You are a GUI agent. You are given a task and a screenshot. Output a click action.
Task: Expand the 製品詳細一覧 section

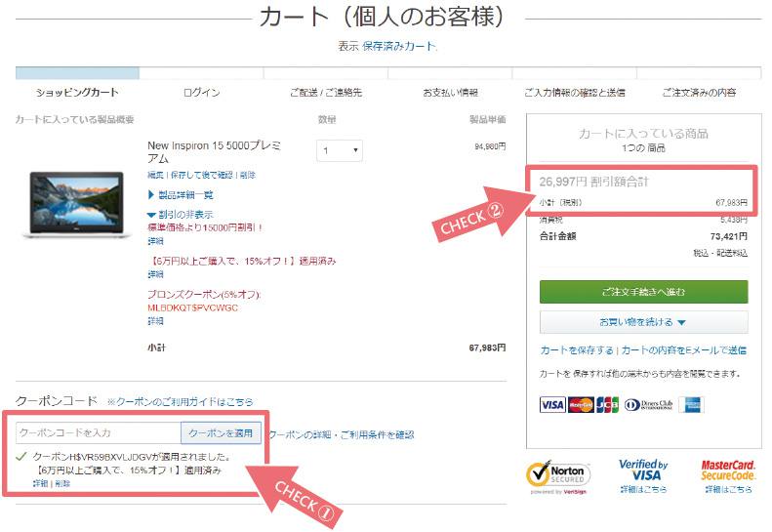point(181,195)
